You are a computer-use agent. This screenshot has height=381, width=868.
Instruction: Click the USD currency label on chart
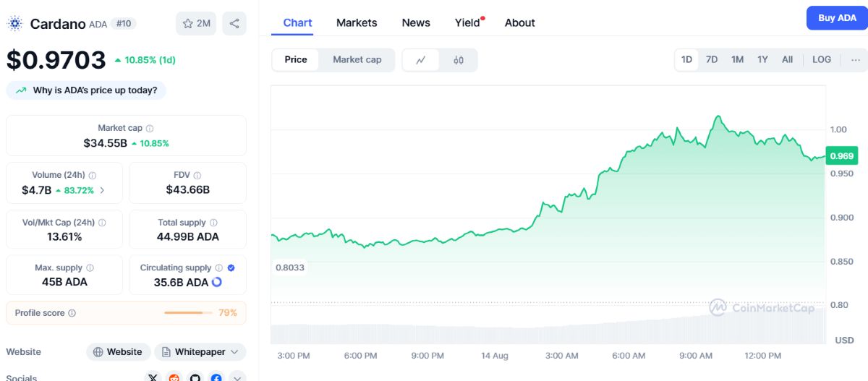tap(844, 339)
